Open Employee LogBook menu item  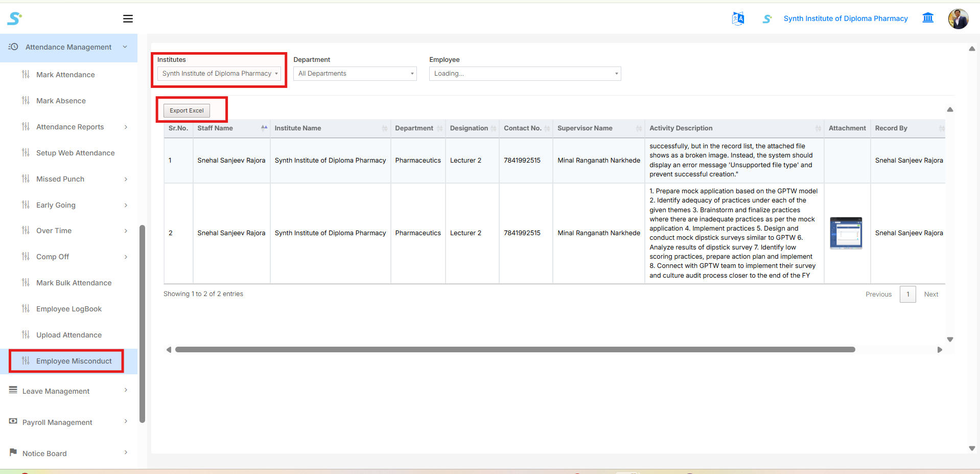[69, 309]
